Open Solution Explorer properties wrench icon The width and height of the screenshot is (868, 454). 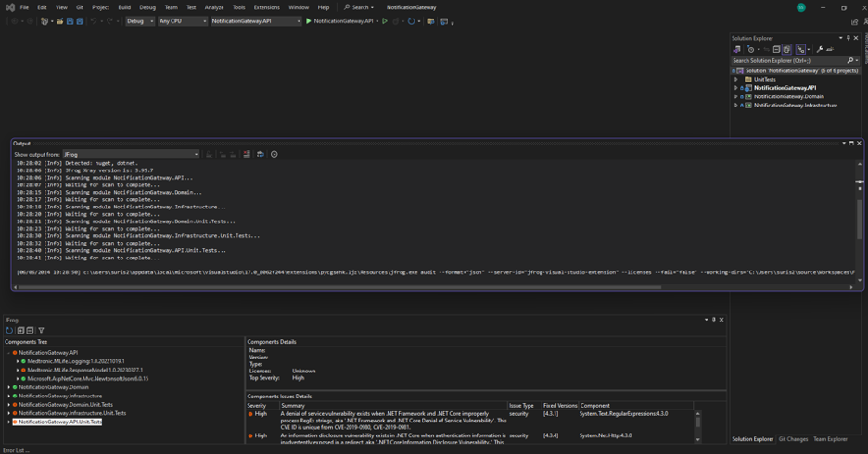[x=819, y=49]
